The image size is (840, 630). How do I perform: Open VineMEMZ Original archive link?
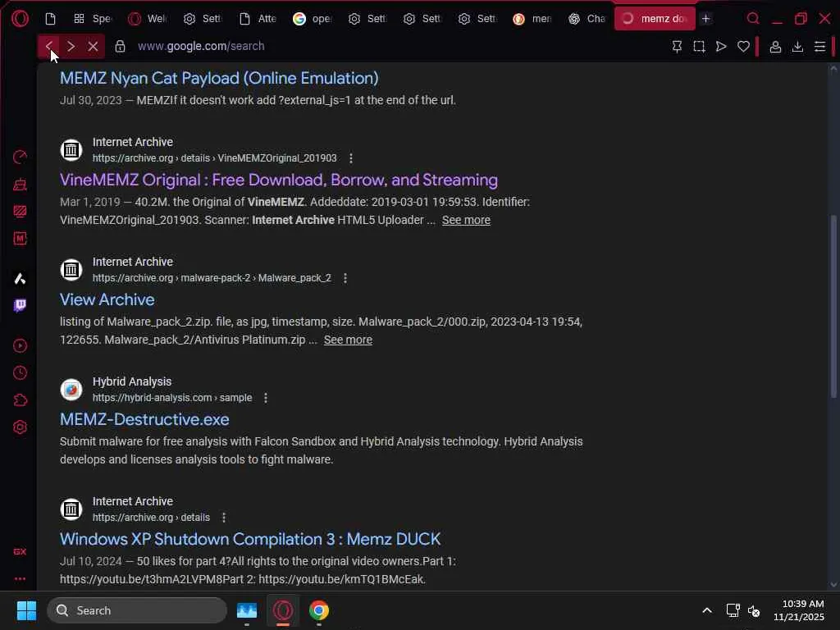[x=279, y=180]
